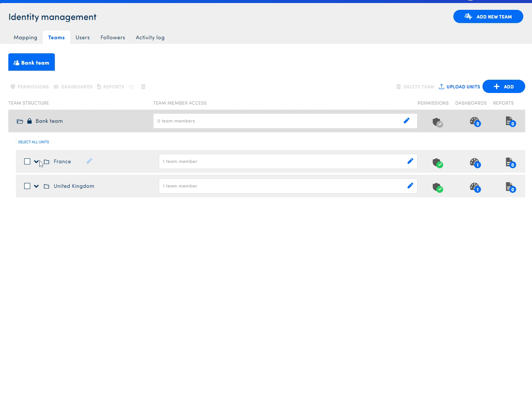
Task: Expand the United Kingdom unit chevron
Action: (36, 186)
